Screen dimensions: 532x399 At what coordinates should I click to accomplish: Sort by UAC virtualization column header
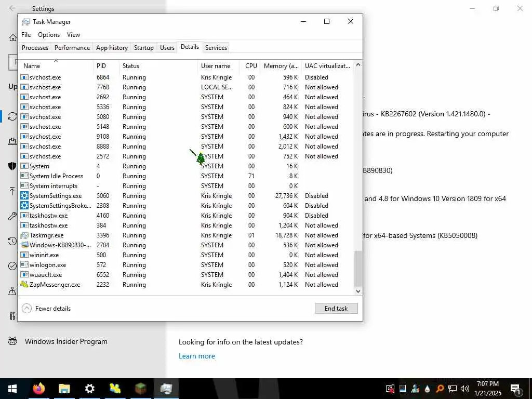tap(327, 65)
